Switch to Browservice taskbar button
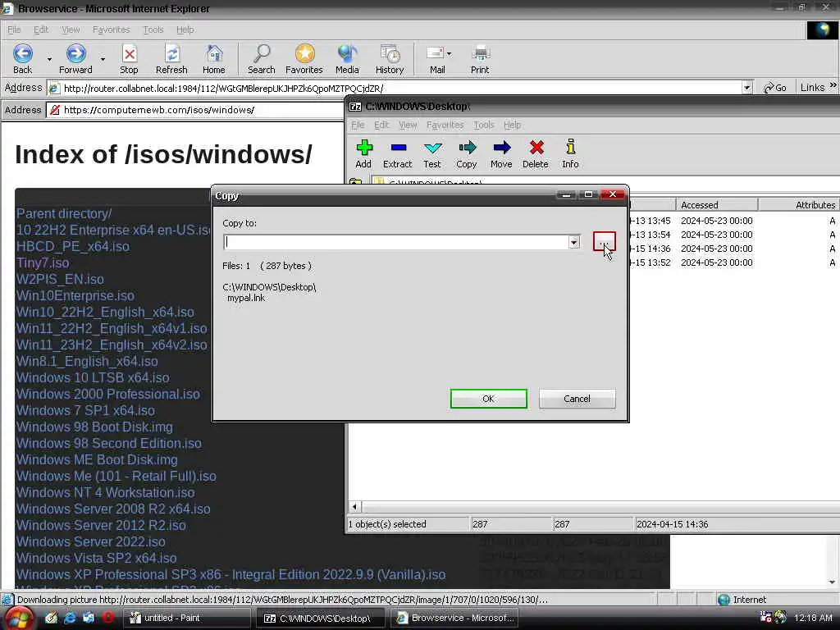Image resolution: width=840 pixels, height=630 pixels. click(455, 619)
